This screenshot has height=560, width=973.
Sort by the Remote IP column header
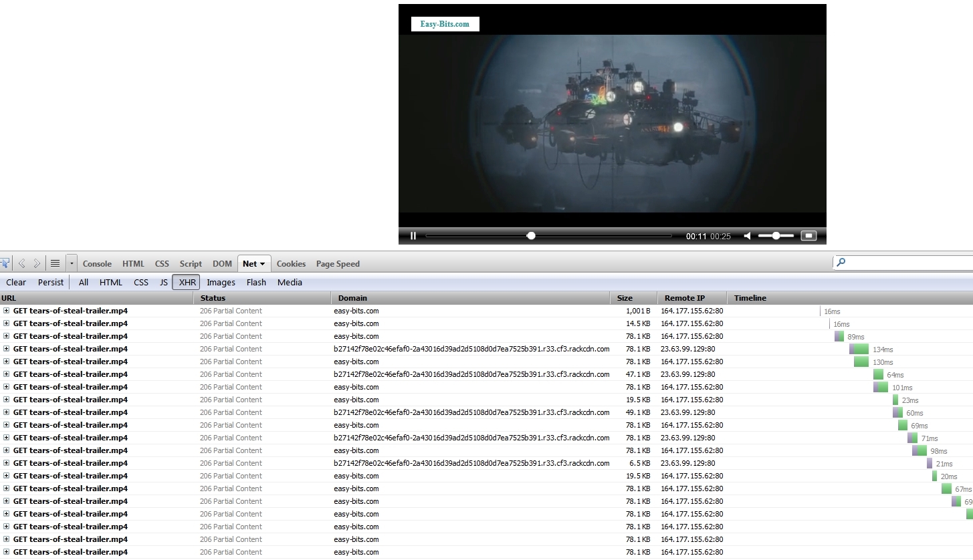(x=693, y=298)
